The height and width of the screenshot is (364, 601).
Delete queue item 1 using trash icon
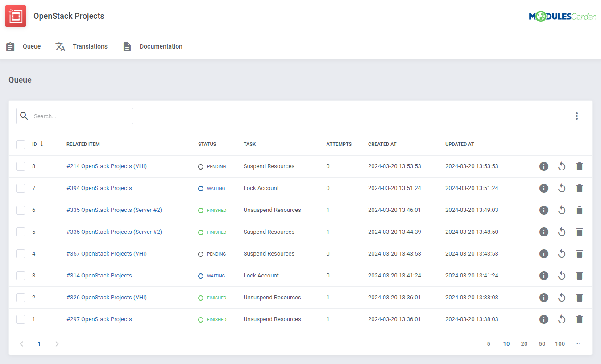[x=579, y=319]
